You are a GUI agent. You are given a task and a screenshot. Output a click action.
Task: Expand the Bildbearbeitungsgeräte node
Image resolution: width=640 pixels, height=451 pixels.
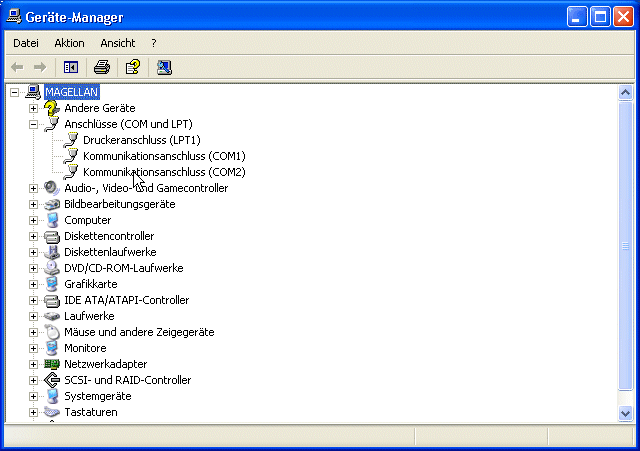(x=33, y=204)
